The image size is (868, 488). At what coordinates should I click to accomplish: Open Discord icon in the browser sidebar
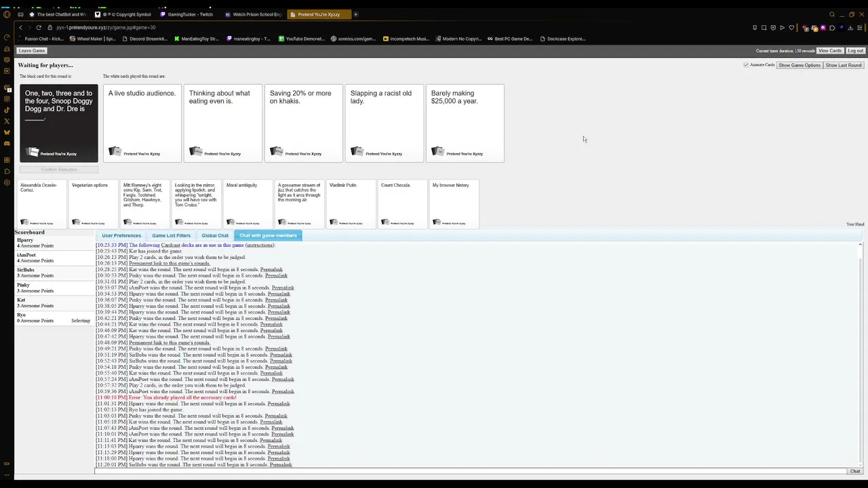(x=7, y=144)
